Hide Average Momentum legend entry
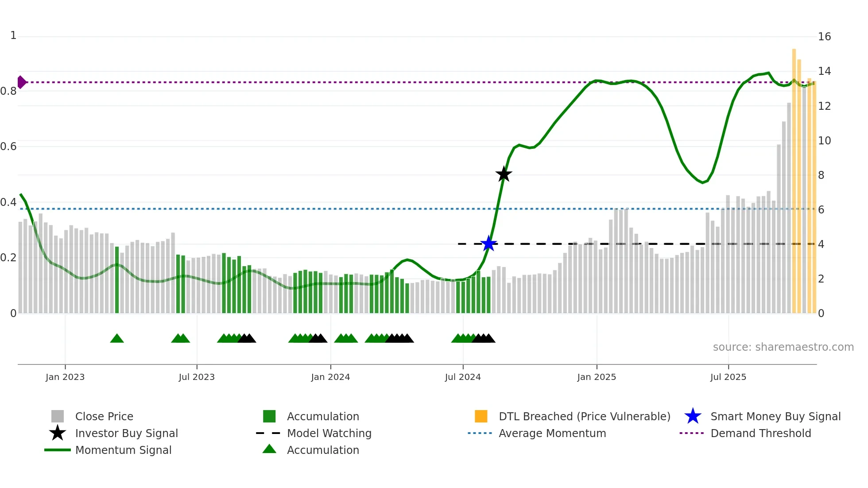The height and width of the screenshot is (488, 868). pyautogui.click(x=480, y=433)
